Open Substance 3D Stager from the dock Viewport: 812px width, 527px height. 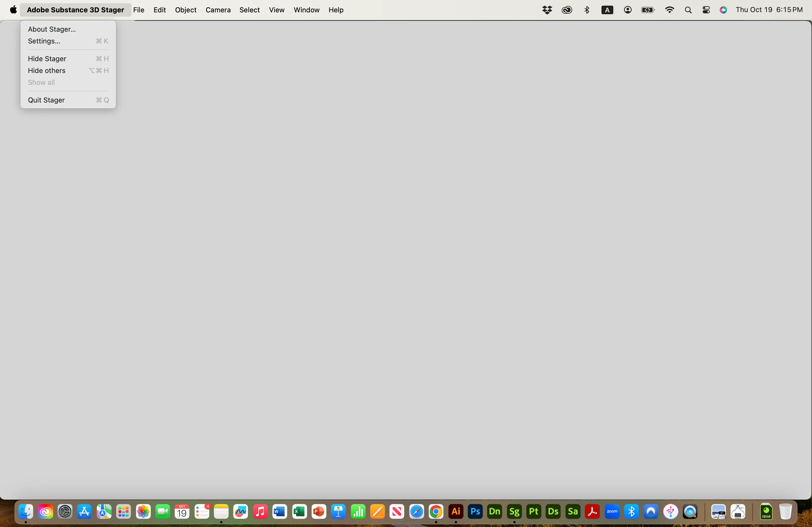click(x=514, y=512)
